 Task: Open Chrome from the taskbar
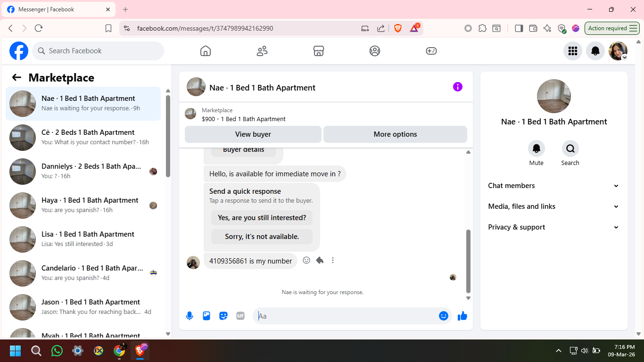click(x=119, y=351)
